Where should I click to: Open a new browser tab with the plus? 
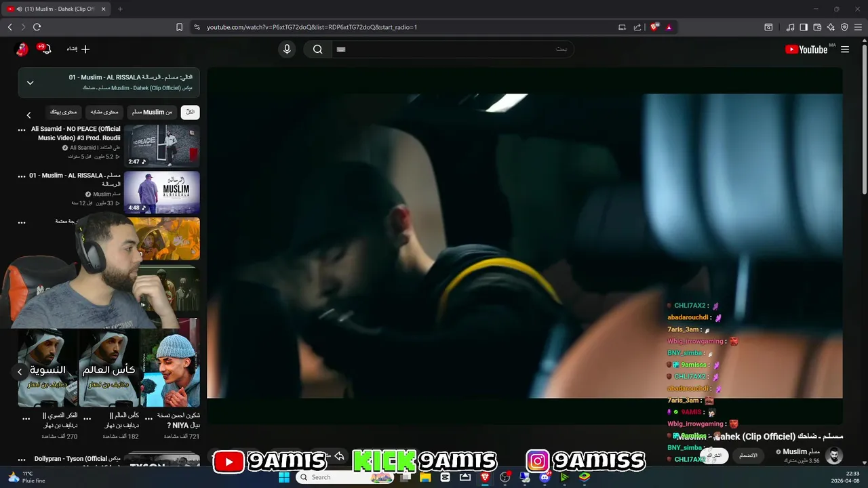point(120,9)
